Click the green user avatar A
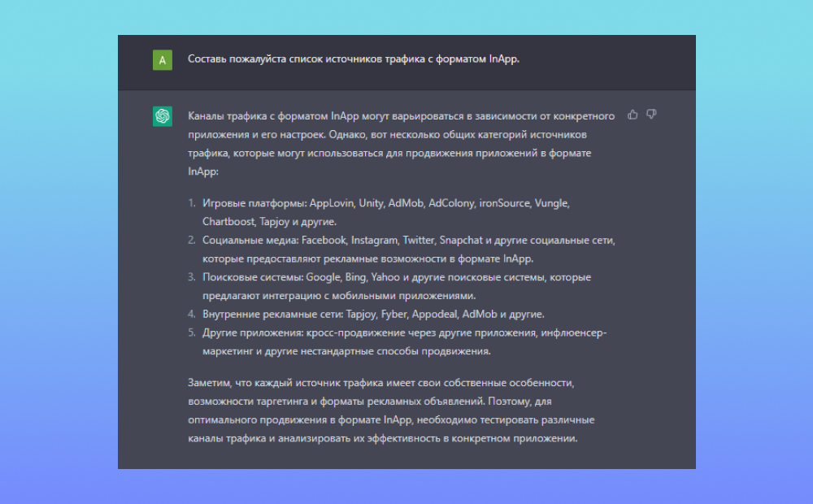Screen dimensions: 813x504 [x=163, y=60]
